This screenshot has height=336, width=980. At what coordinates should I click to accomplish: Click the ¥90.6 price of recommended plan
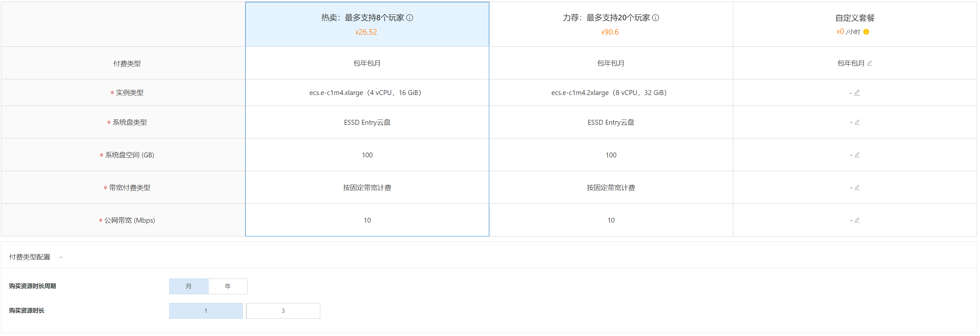pyautogui.click(x=609, y=32)
